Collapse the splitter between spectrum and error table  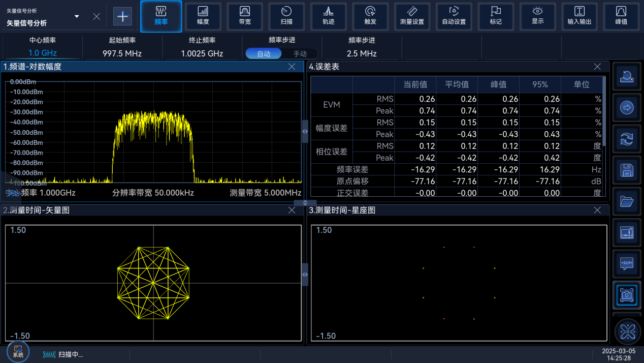(305, 131)
